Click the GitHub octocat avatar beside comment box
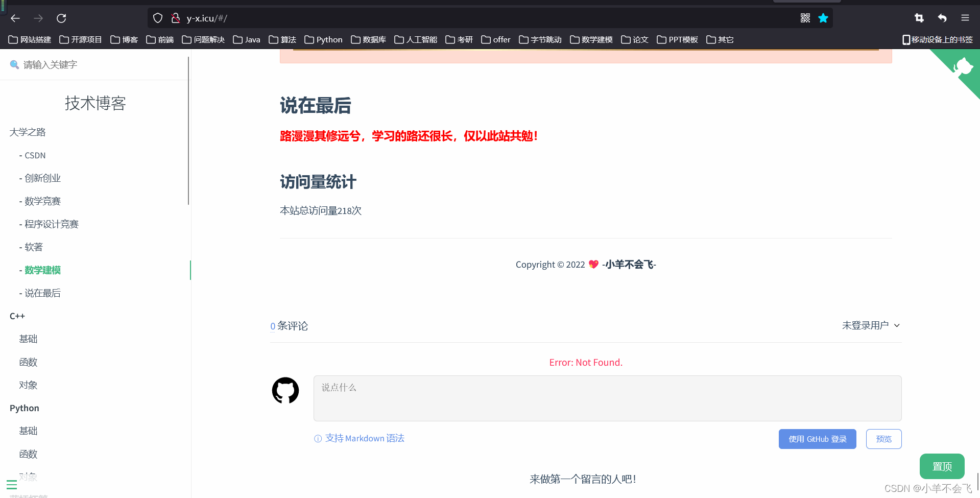Screen dimensions: 980x498 tap(285, 390)
